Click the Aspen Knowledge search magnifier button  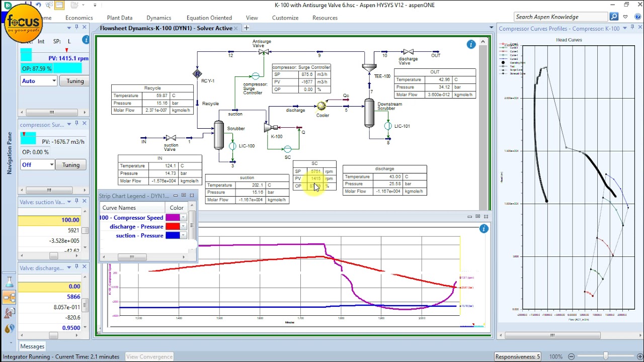tap(614, 17)
